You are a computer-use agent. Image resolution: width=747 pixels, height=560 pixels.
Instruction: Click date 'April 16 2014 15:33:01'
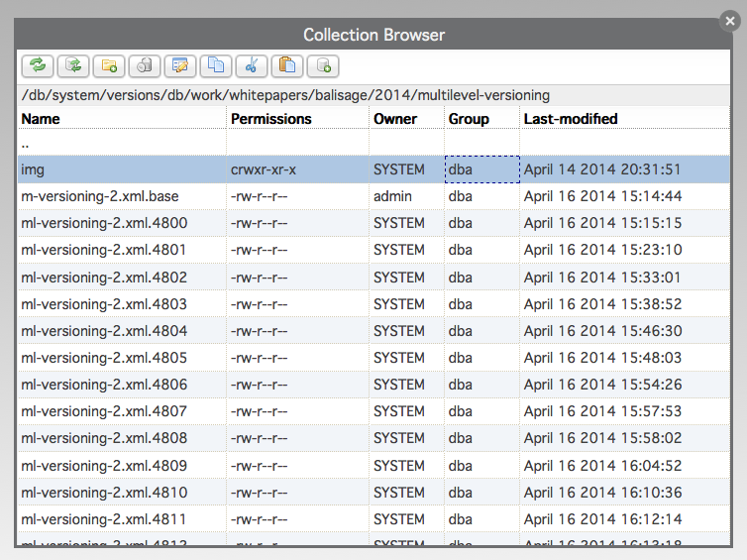(x=602, y=278)
